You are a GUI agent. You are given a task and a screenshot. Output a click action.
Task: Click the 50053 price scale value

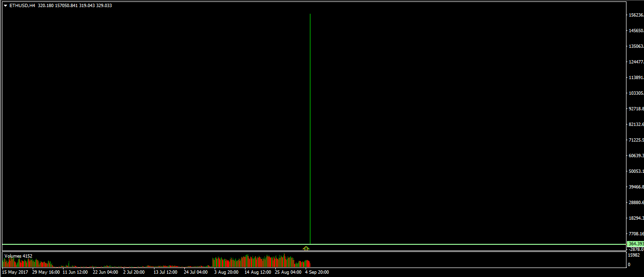636,171
